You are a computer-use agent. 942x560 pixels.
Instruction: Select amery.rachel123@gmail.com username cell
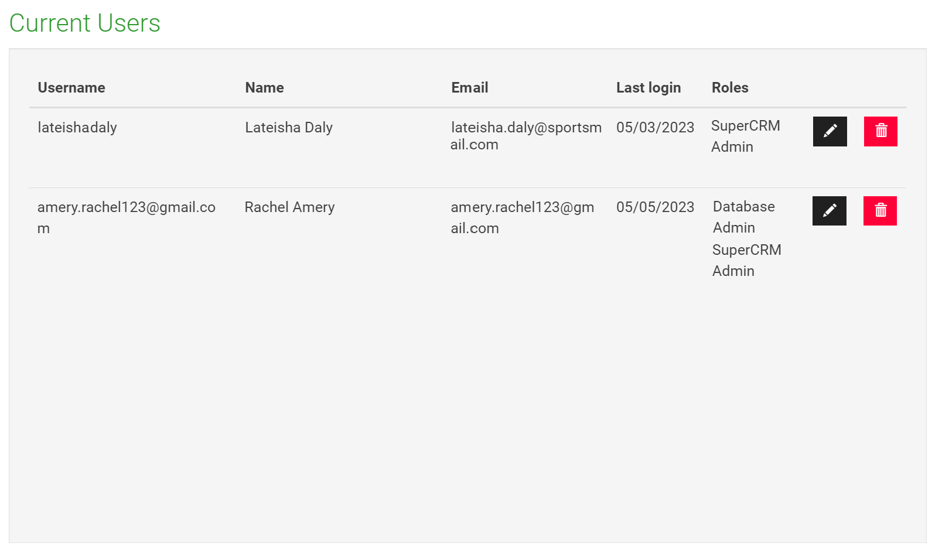(x=127, y=217)
